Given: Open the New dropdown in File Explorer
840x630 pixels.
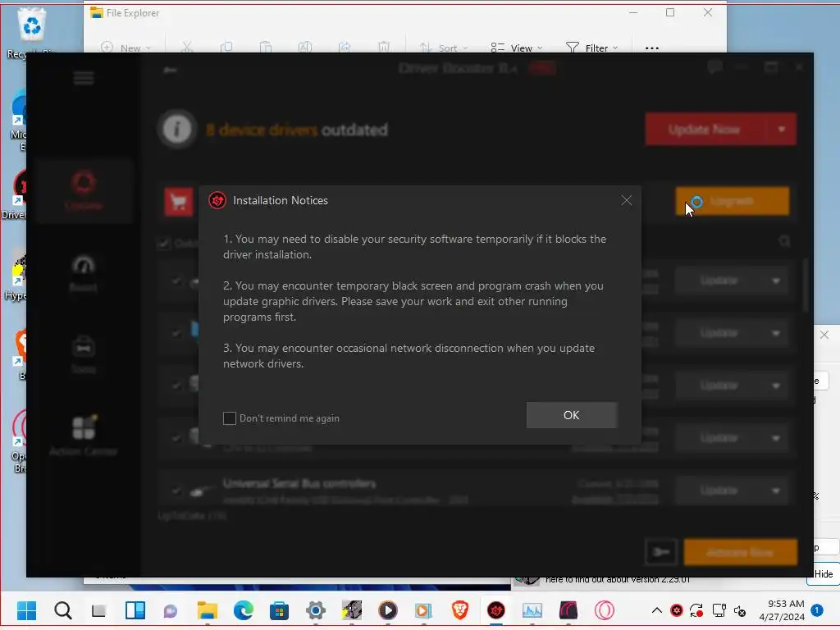Looking at the screenshot, I should point(126,48).
